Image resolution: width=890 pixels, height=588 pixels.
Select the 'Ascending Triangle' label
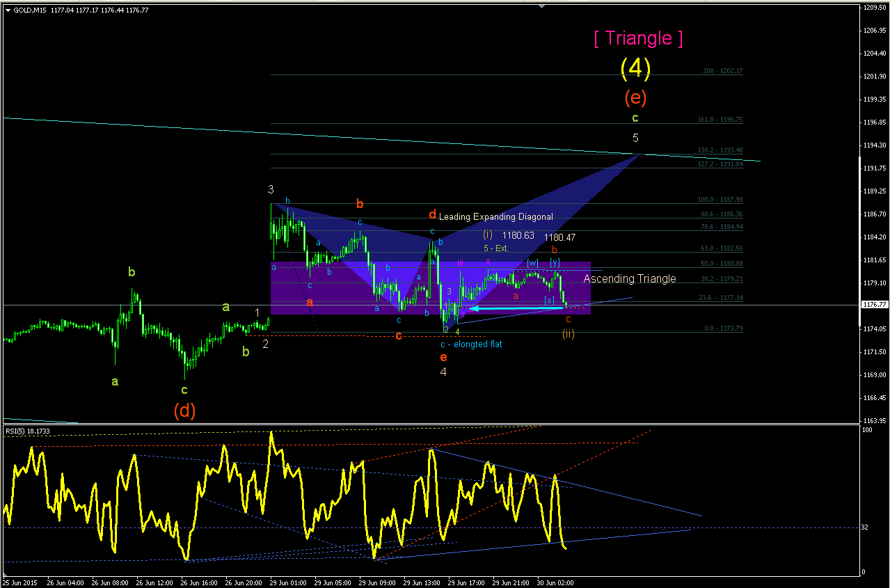coord(629,279)
